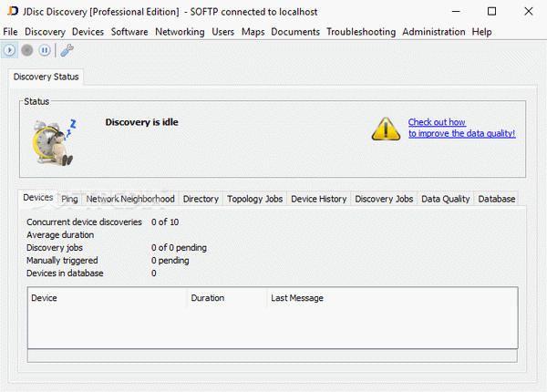The image size is (547, 392).
Task: Switch to the Data Quality tab
Action: pos(446,199)
